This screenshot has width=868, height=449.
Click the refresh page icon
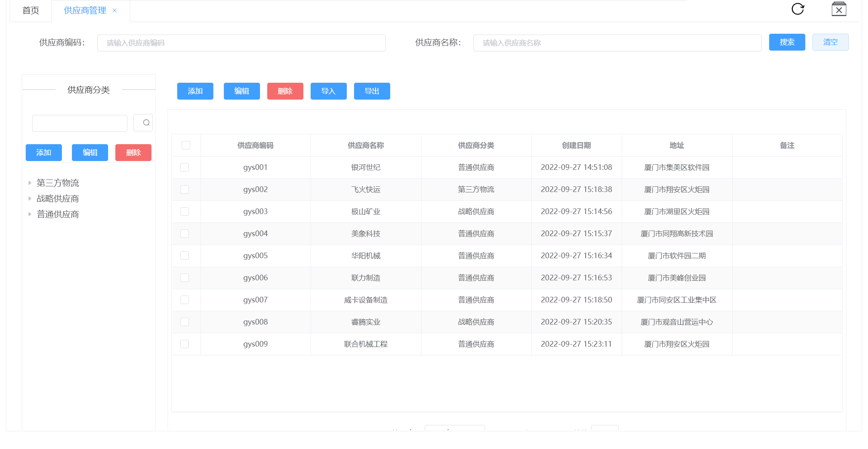(798, 9)
